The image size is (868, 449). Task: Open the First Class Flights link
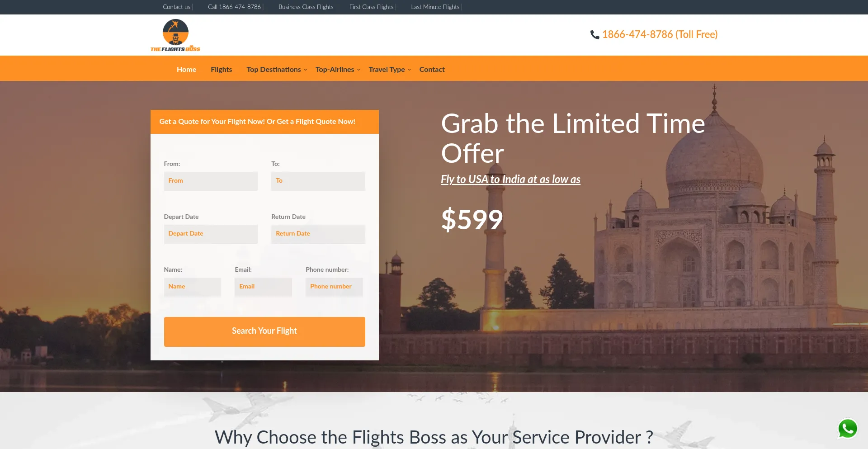point(371,7)
